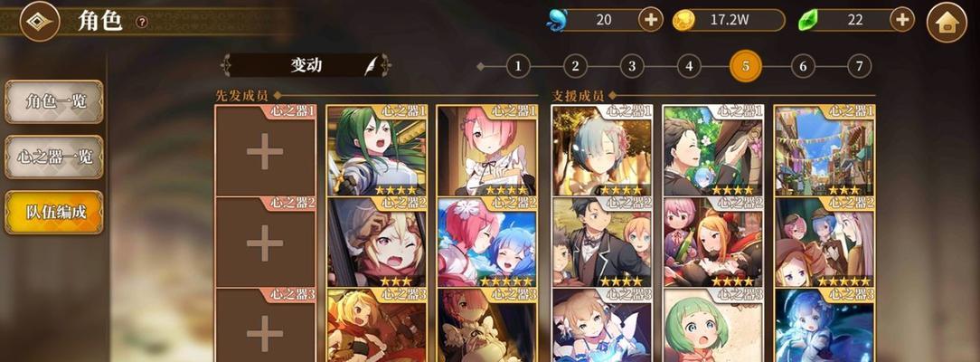
Task: Select the 队伍编成 tab
Action: coord(54,213)
